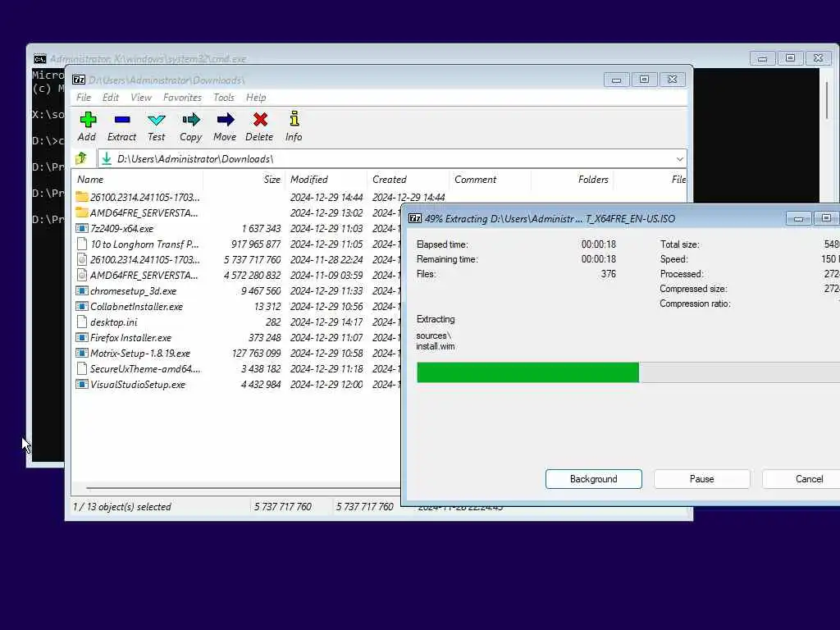This screenshot has width=840, height=630.
Task: Go up one folder level icon
Action: coord(81,158)
